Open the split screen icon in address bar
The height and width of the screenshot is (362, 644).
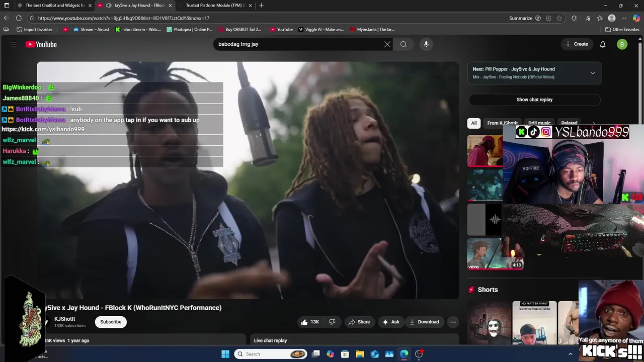point(549,18)
